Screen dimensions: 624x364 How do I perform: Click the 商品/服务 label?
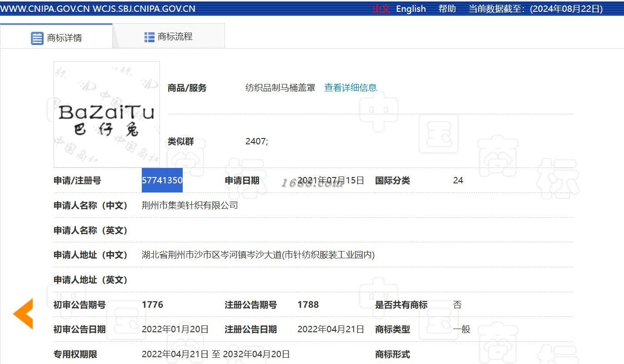click(x=187, y=88)
